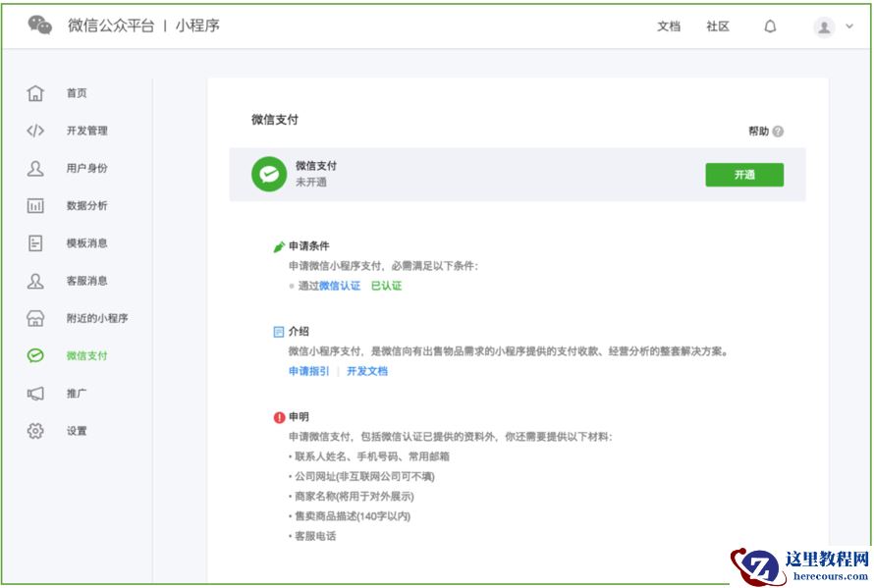Click the storefront icon for 附近的小程序
This screenshot has width=874, height=588.
pyautogui.click(x=35, y=318)
